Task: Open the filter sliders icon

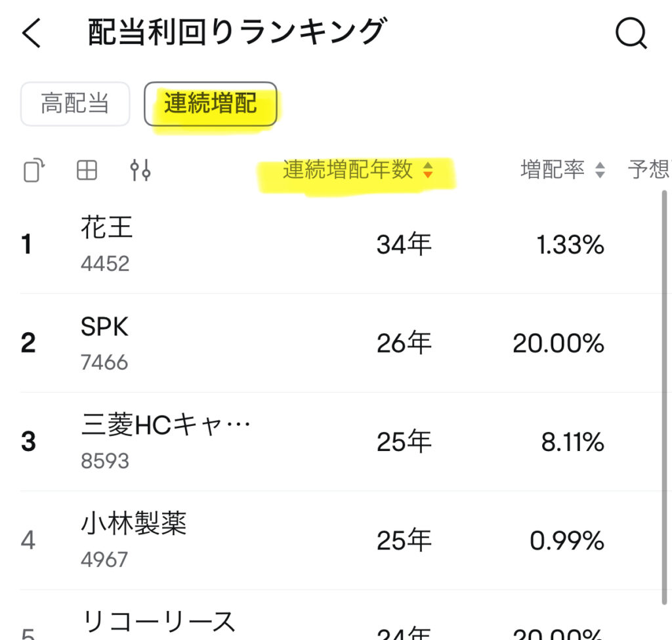Action: tap(140, 171)
